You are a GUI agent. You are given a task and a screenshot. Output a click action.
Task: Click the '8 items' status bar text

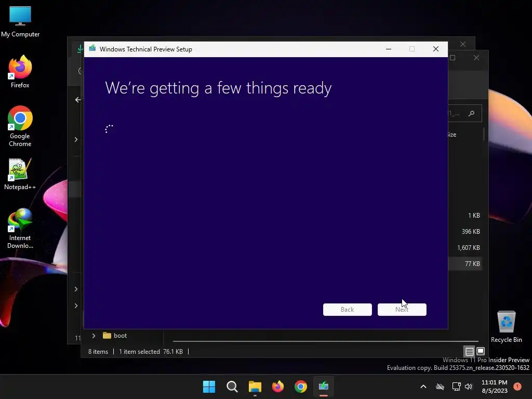(x=98, y=352)
